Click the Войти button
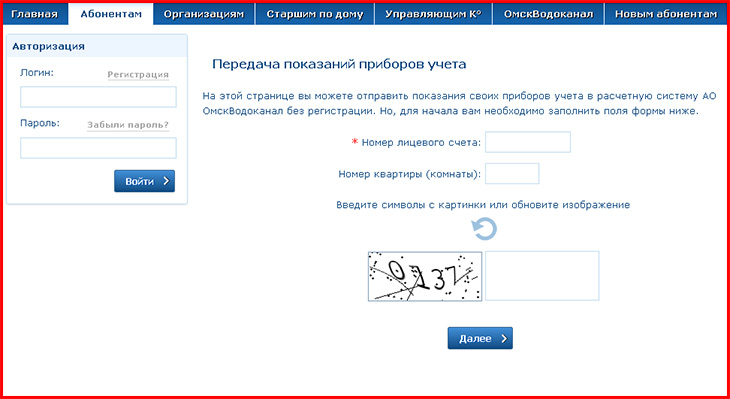This screenshot has width=730, height=399. pos(144,181)
